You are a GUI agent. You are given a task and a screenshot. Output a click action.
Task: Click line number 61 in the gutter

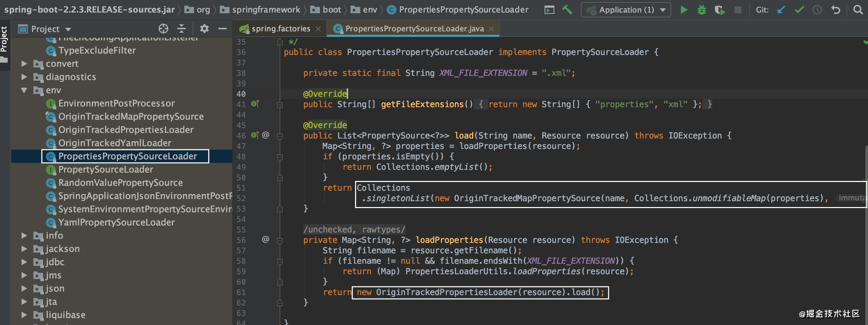pyautogui.click(x=241, y=292)
